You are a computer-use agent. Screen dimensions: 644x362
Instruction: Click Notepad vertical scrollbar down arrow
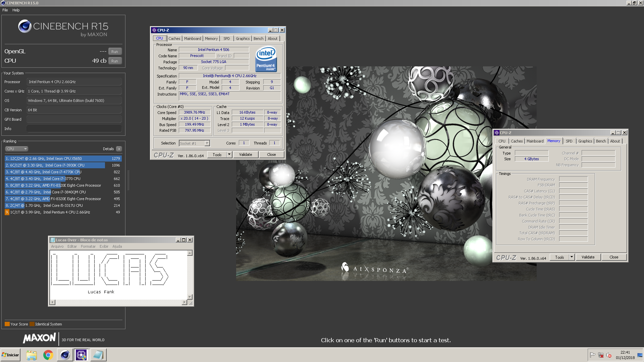click(x=190, y=297)
